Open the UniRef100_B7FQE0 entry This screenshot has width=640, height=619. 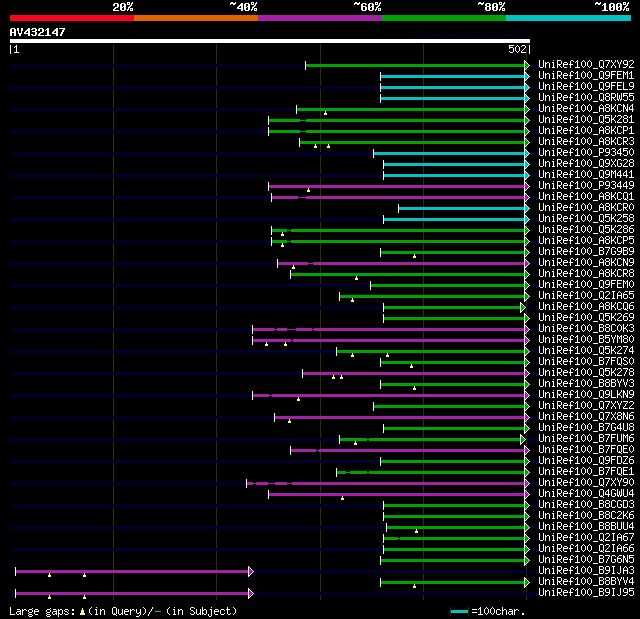pos(586,450)
